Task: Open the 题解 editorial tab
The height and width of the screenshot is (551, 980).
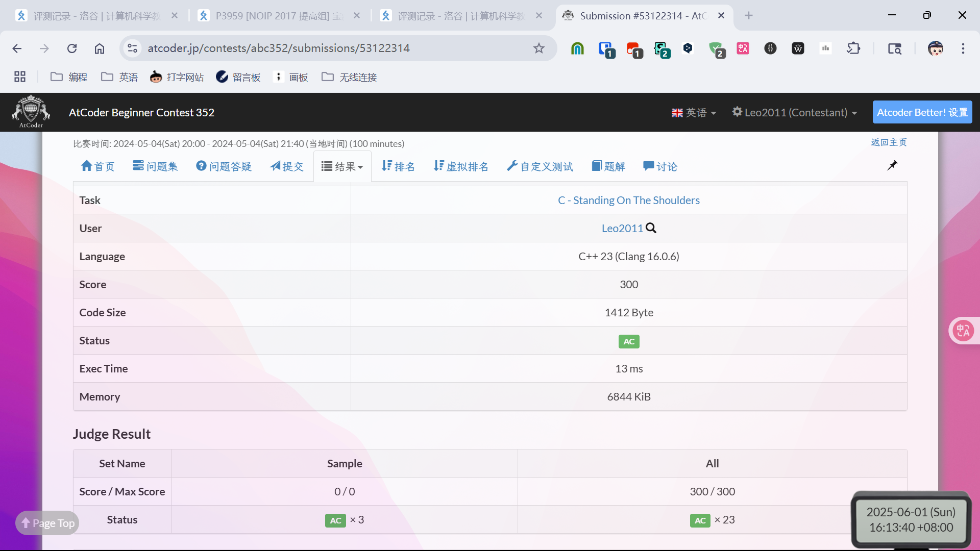Action: click(608, 166)
